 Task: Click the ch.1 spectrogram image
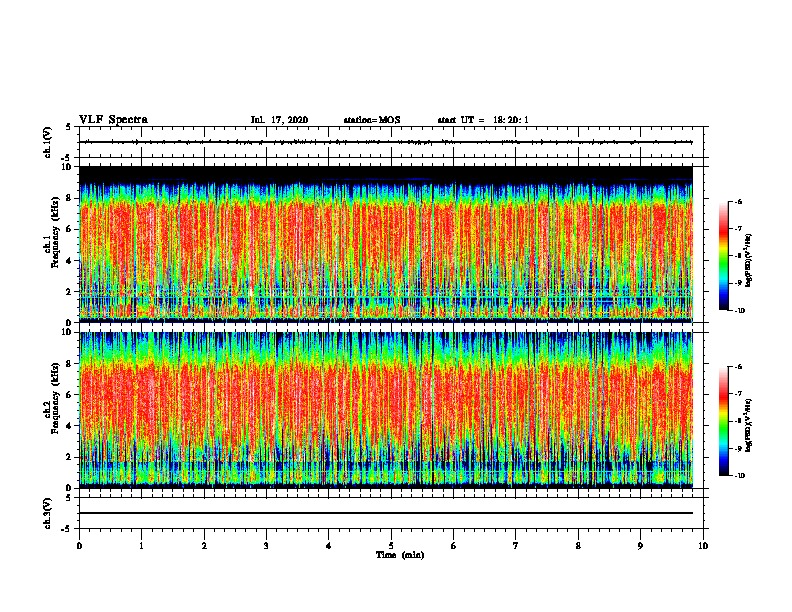click(x=386, y=244)
